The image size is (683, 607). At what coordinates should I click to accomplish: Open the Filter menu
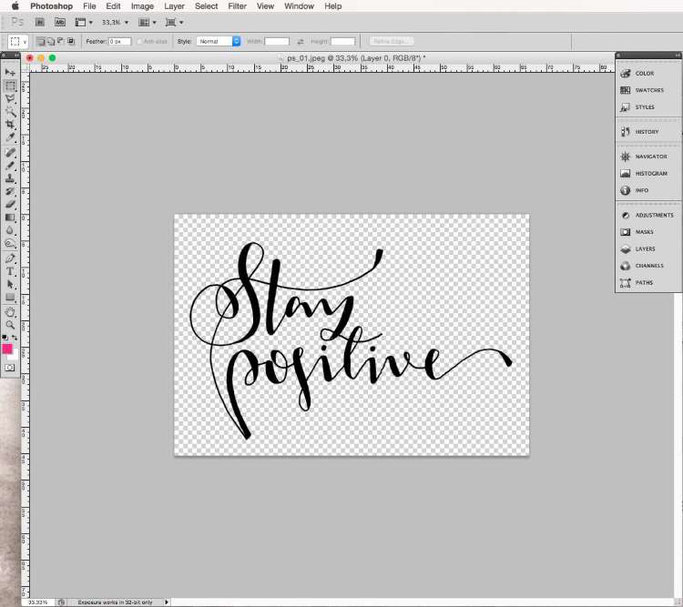(x=237, y=6)
